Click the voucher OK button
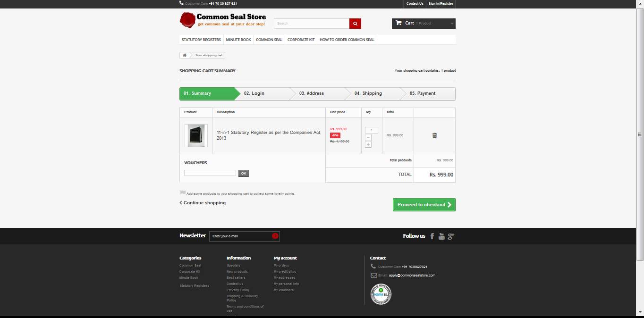Image resolution: width=644 pixels, height=318 pixels. [244, 173]
